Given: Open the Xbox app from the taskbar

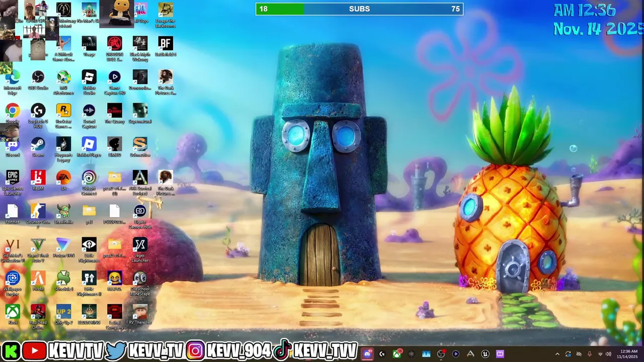Looking at the screenshot, I should point(397,354).
